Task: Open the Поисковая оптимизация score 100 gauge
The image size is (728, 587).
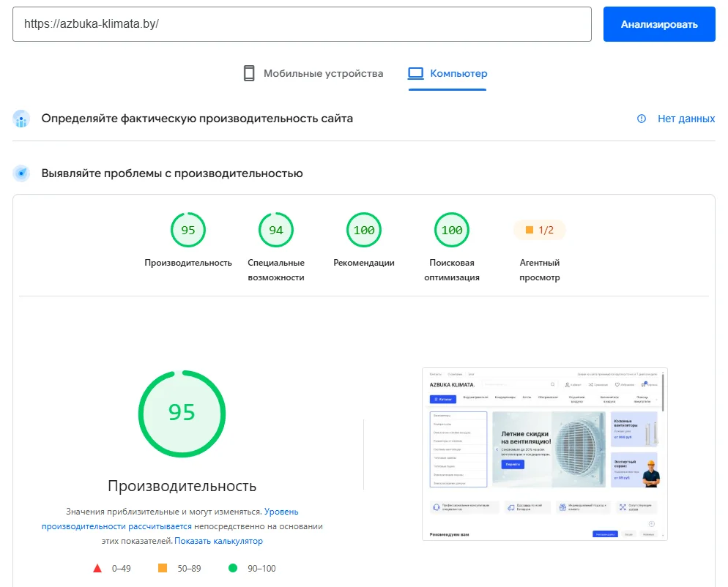Action: click(452, 230)
